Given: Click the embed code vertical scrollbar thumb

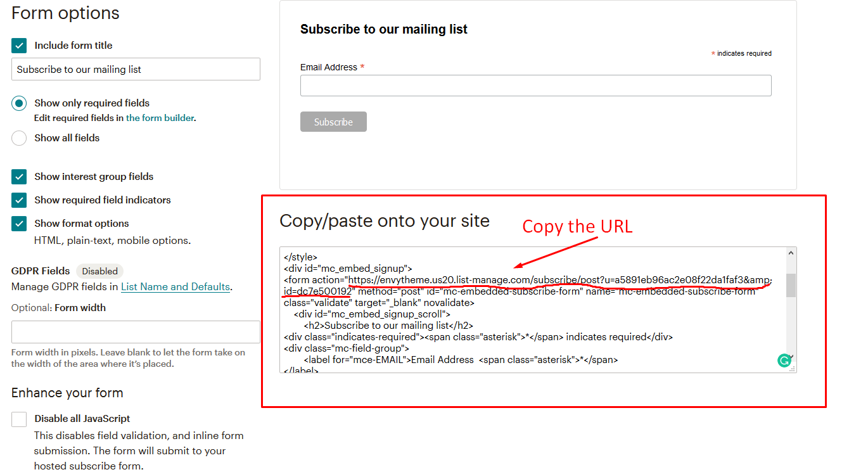Looking at the screenshot, I should pos(791,285).
